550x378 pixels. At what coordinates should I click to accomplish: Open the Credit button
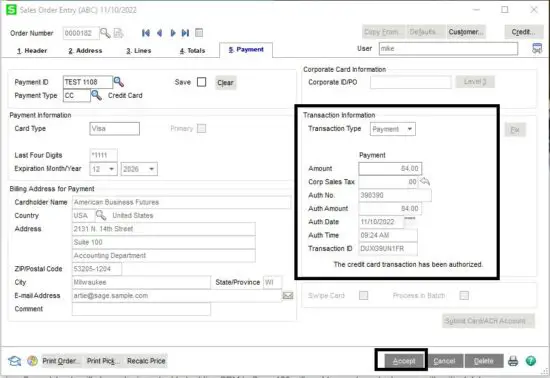coord(523,32)
